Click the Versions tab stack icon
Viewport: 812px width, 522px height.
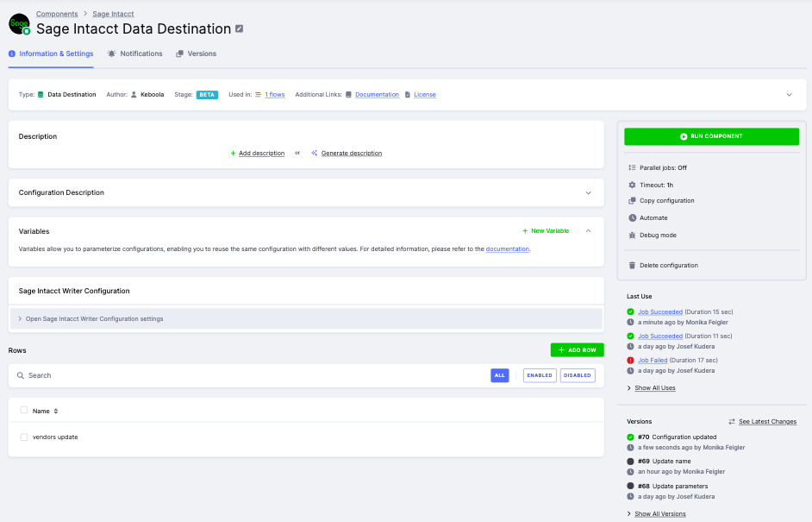coord(179,53)
